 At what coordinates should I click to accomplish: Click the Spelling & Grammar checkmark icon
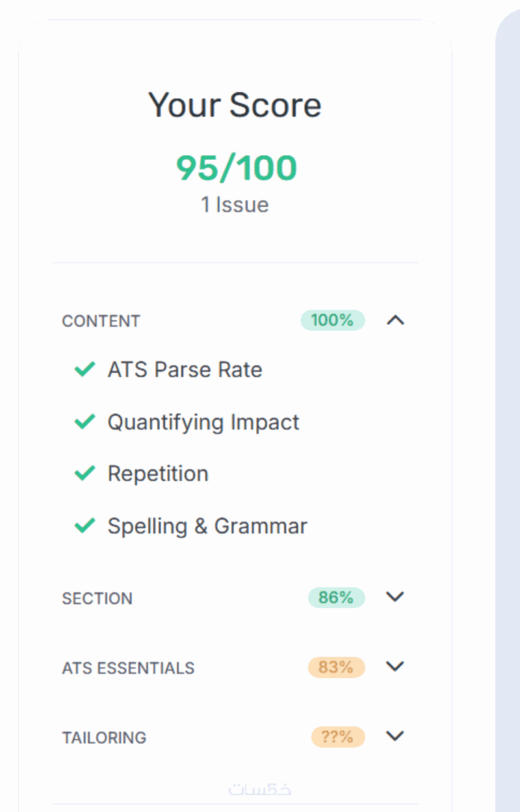pyautogui.click(x=85, y=526)
